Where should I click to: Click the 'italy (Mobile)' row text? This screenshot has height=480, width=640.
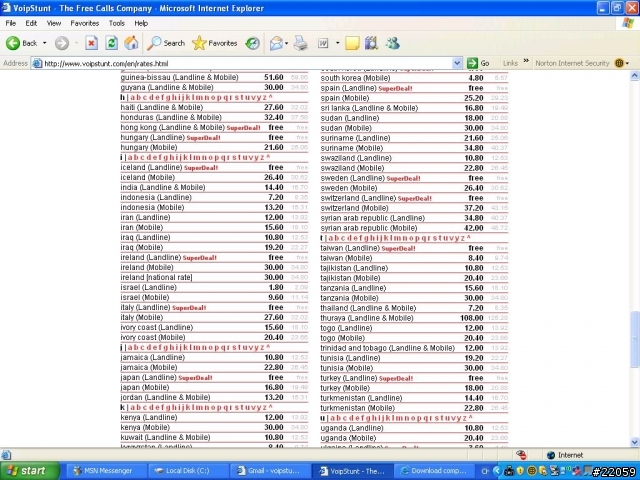pyautogui.click(x=142, y=318)
